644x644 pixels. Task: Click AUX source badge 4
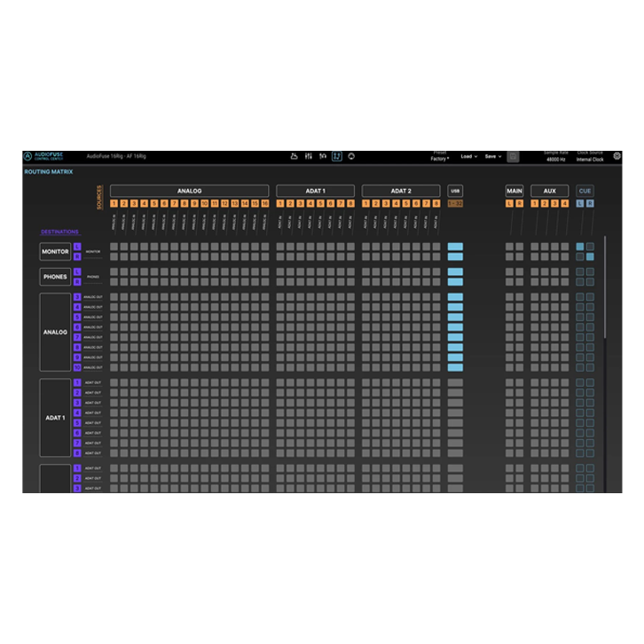pyautogui.click(x=565, y=203)
